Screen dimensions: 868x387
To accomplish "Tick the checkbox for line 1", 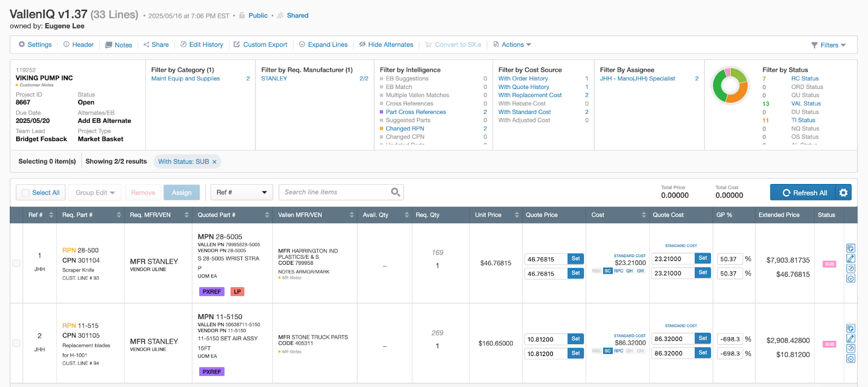I will coord(16,263).
